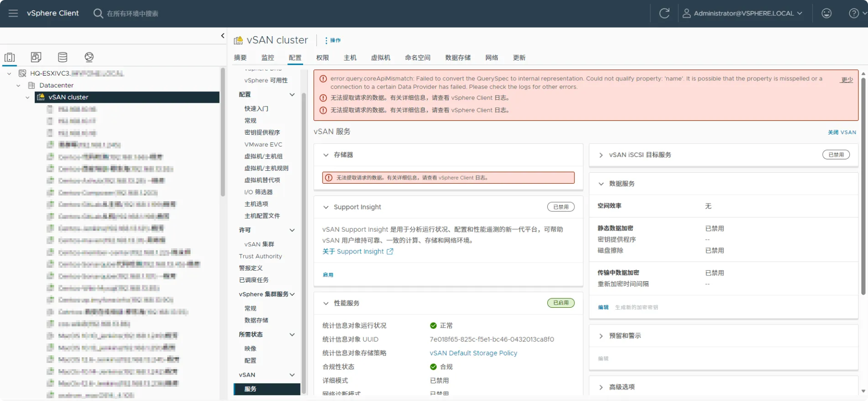The height and width of the screenshot is (401, 868).
Task: Collapse the vSAN section in the settings menu
Action: (292, 375)
